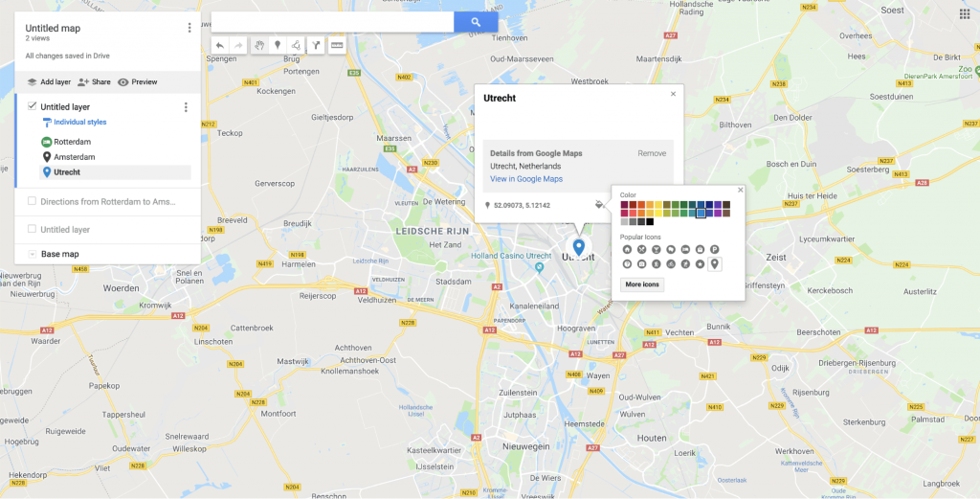Click the Holland Casino Utrecht map marker

tap(540, 267)
